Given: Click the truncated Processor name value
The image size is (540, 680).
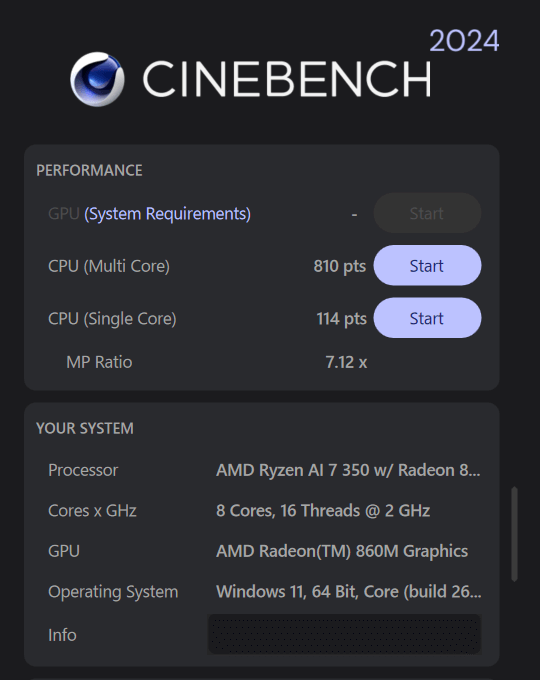Looking at the screenshot, I should pyautogui.click(x=348, y=470).
